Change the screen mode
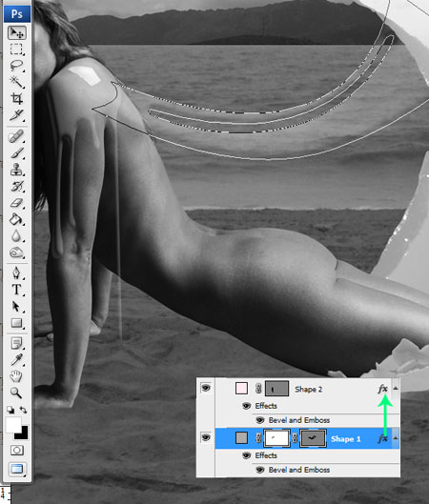This screenshot has height=504, width=429. point(17,470)
